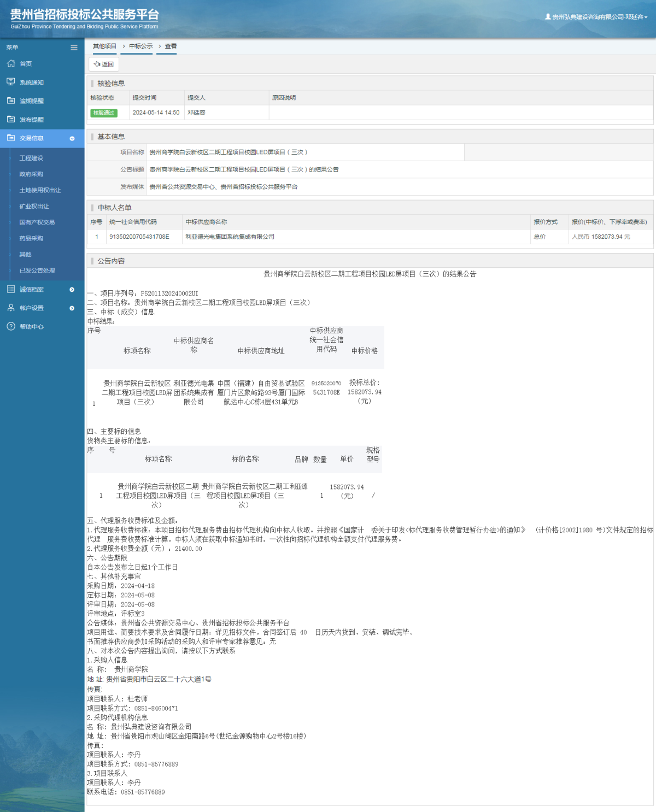656x812 pixels.
Task: Click project serial number P52011320240002UI
Action: pyautogui.click(x=169, y=293)
